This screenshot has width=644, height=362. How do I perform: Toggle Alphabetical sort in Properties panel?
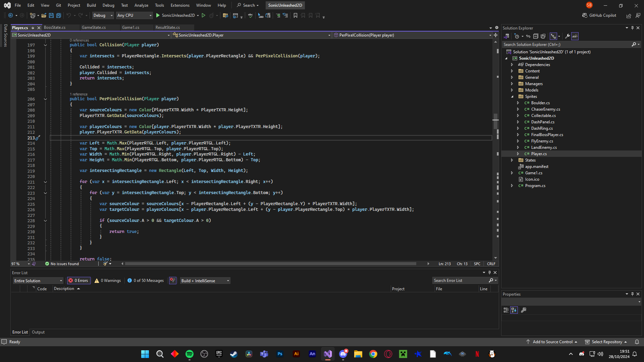pyautogui.click(x=514, y=310)
